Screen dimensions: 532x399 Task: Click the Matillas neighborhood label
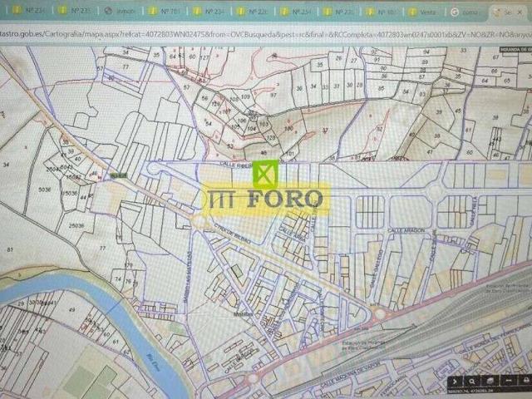coord(244,314)
